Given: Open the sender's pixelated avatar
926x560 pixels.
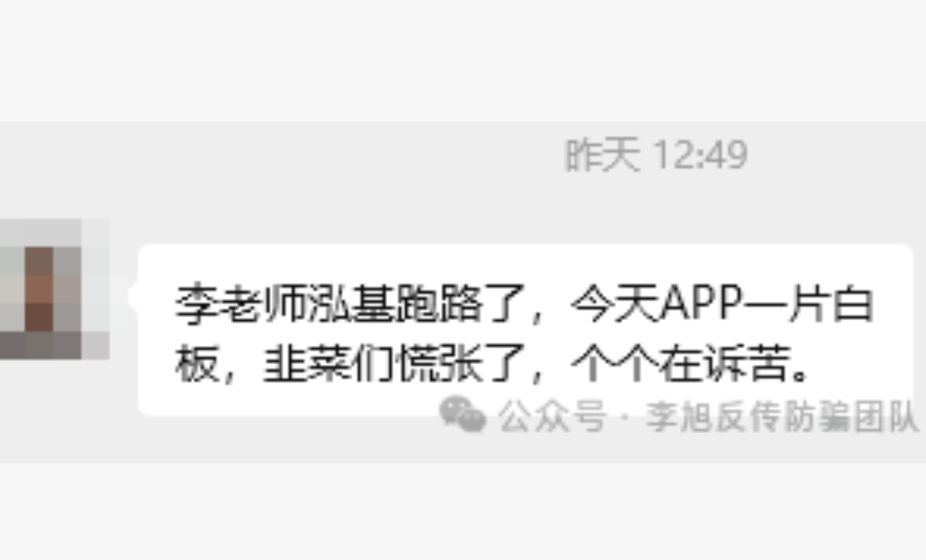Looking at the screenshot, I should [x=54, y=288].
